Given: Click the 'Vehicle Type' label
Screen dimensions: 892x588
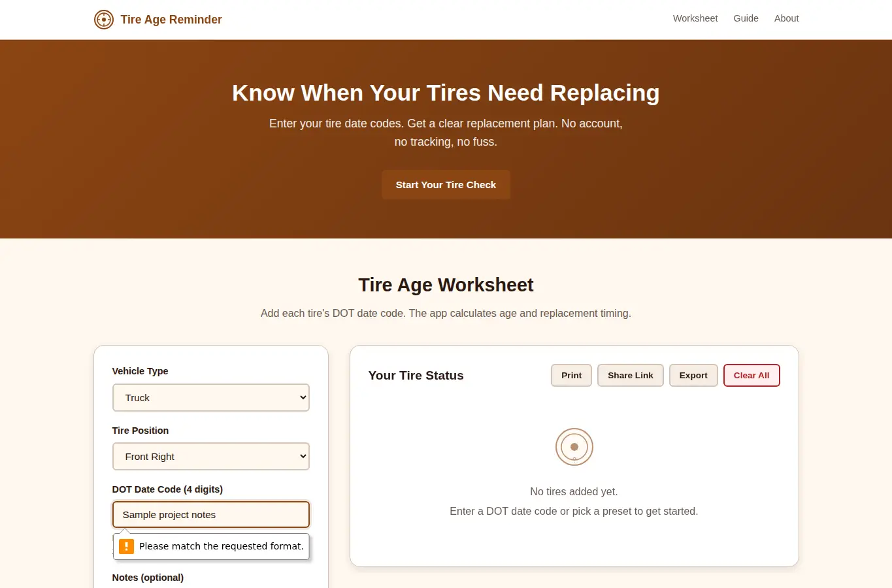Looking at the screenshot, I should [x=140, y=371].
